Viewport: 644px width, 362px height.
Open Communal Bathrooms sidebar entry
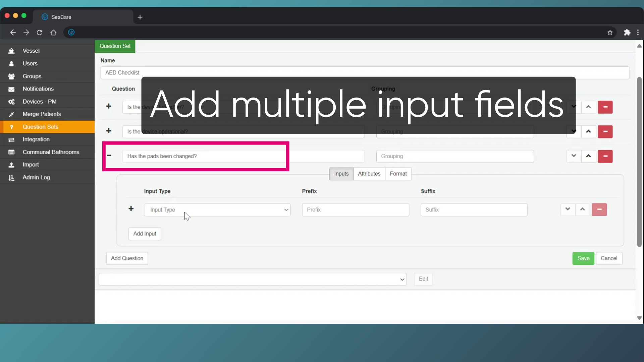click(x=47, y=152)
